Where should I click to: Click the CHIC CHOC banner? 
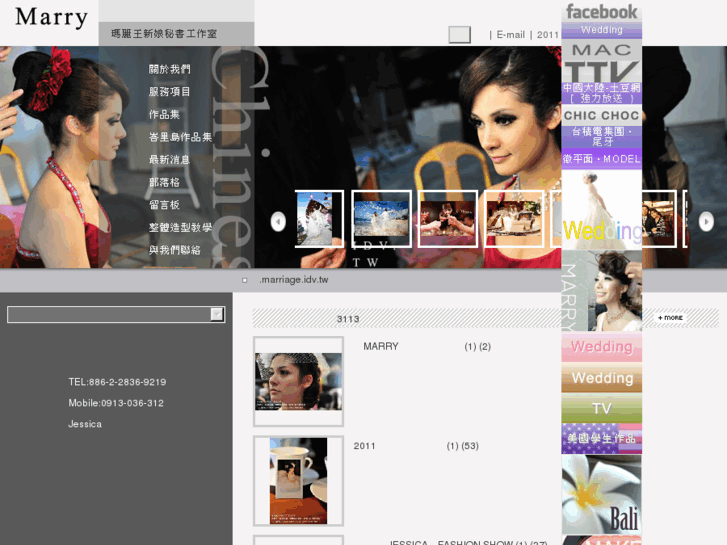[601, 115]
